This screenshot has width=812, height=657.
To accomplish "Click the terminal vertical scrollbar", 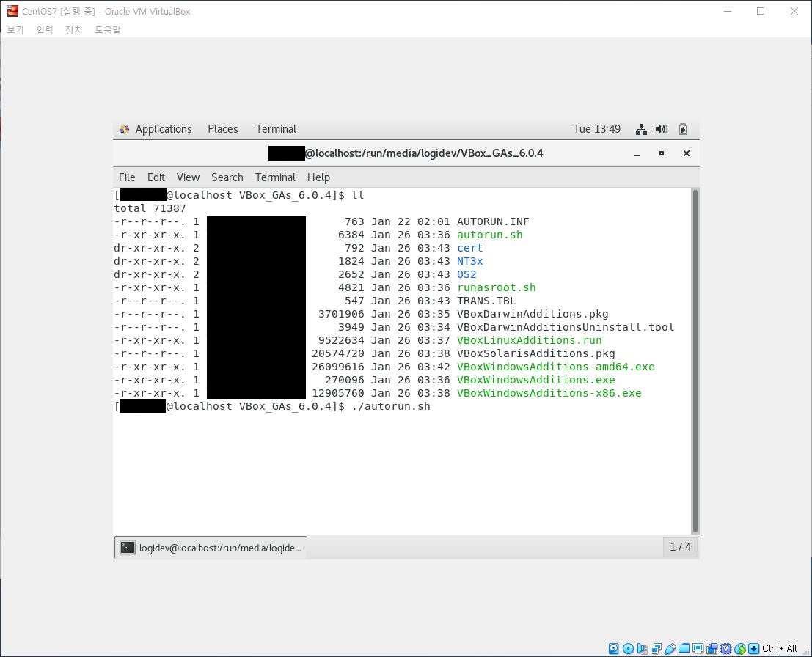I will pos(695,360).
